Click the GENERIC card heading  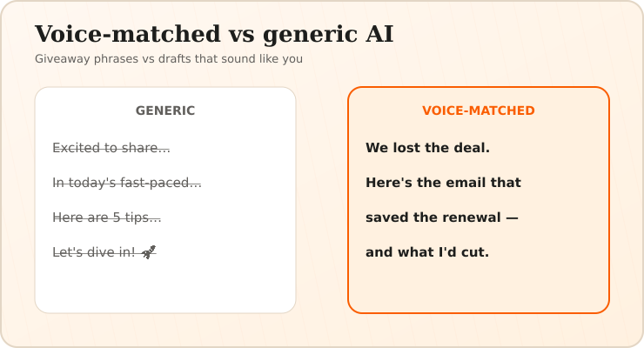point(165,110)
